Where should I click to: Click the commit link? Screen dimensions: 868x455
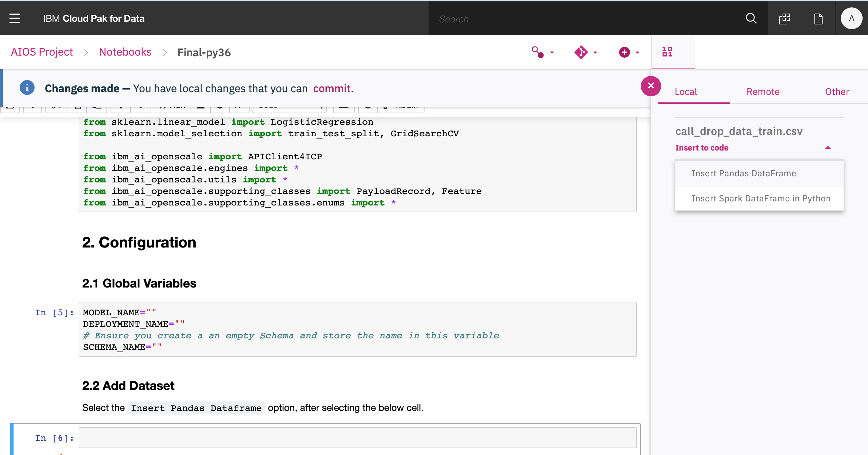(332, 88)
